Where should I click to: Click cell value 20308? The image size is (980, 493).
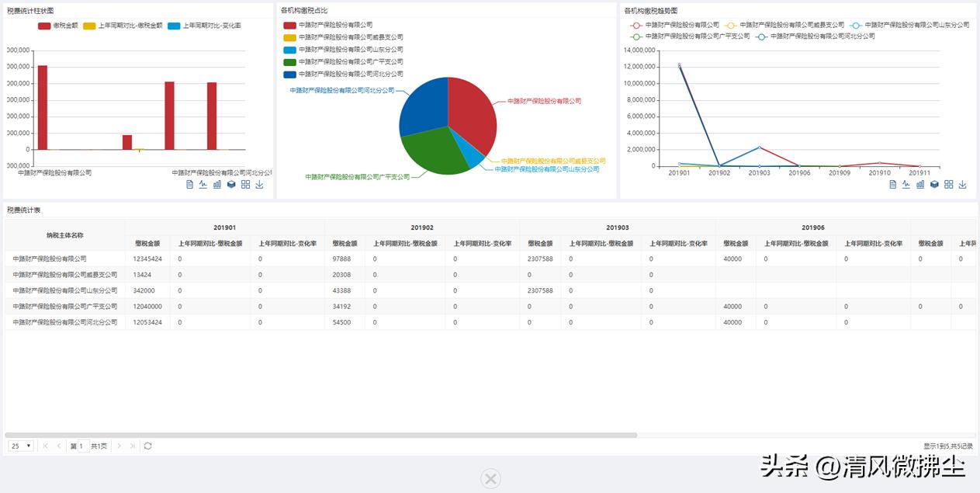341,274
